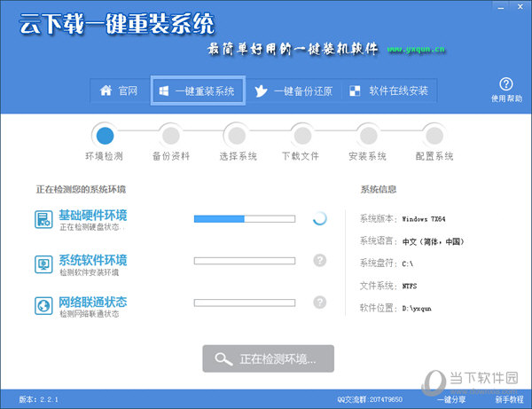The width and height of the screenshot is (532, 409).
Task: Click the 基础硬件环境 progress bar
Action: click(x=245, y=219)
